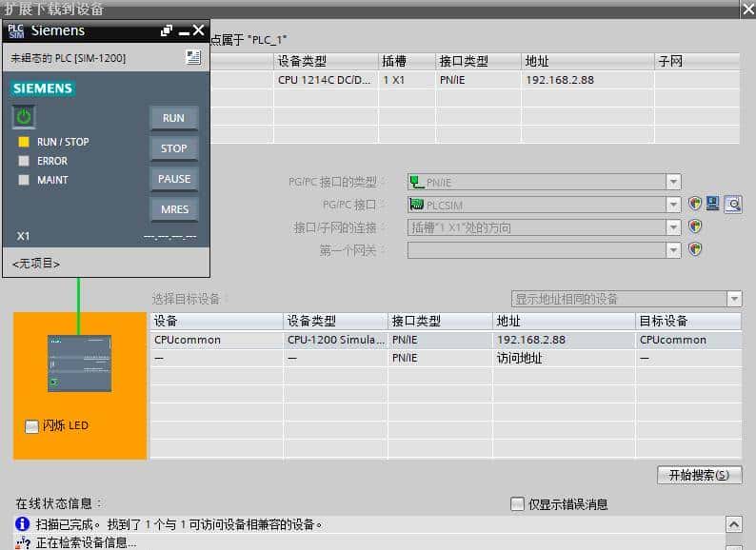Click the MAINT LED indicator

[x=24, y=180]
